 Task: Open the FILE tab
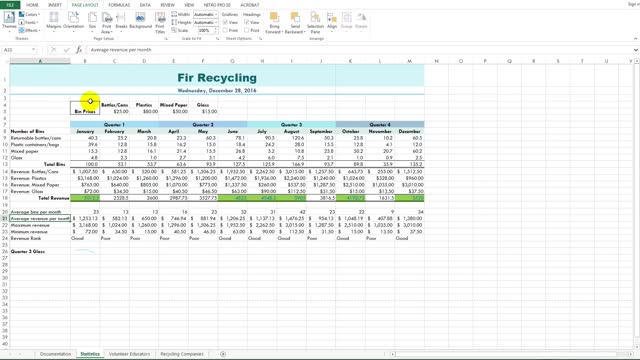point(10,5)
